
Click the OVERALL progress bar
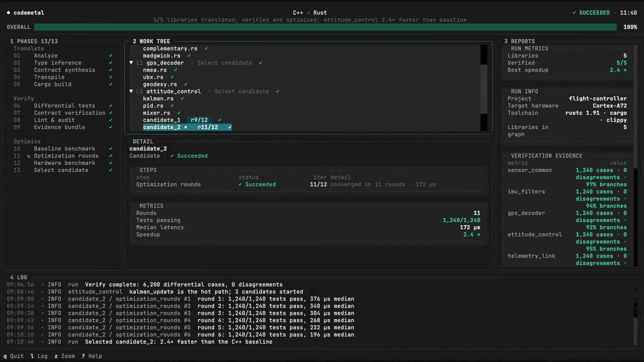point(325,27)
